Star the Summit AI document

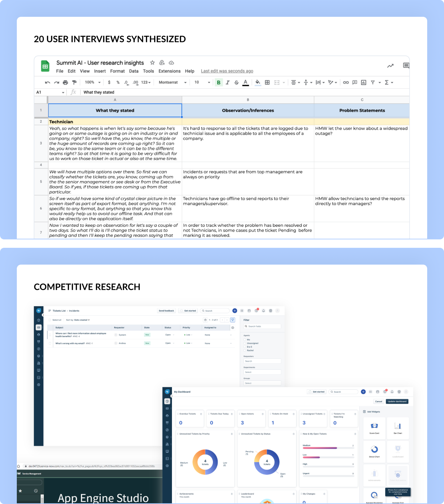tap(152, 63)
